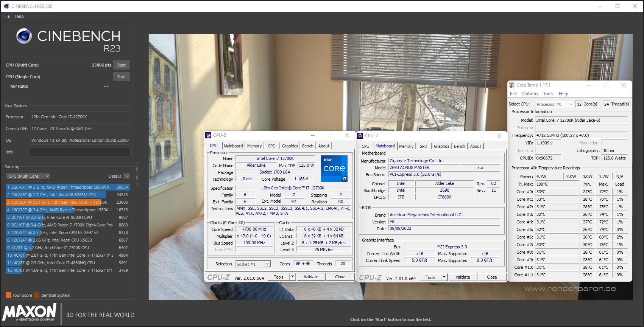Switch to Bench tab in first CPU-Z window
The image size is (644, 327).
pos(308,146)
